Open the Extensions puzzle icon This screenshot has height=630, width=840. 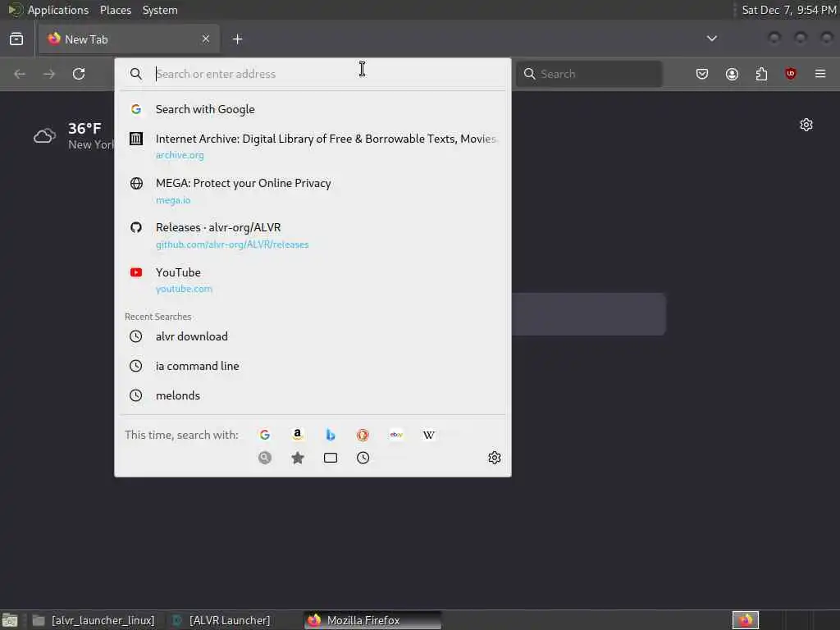[761, 74]
